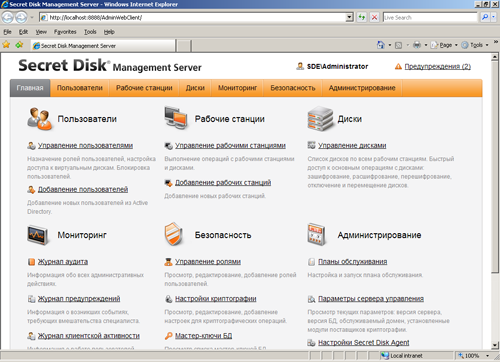Click the empty new tab button

[x=184, y=46]
